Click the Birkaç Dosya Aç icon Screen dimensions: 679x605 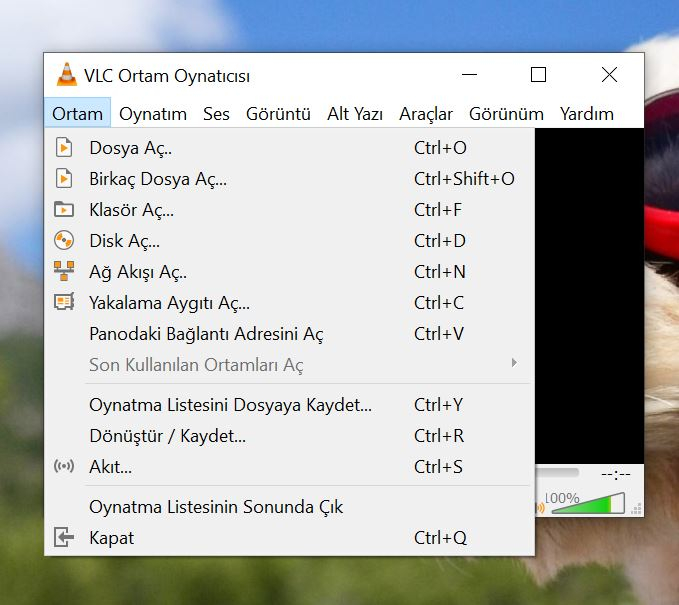pyautogui.click(x=64, y=179)
